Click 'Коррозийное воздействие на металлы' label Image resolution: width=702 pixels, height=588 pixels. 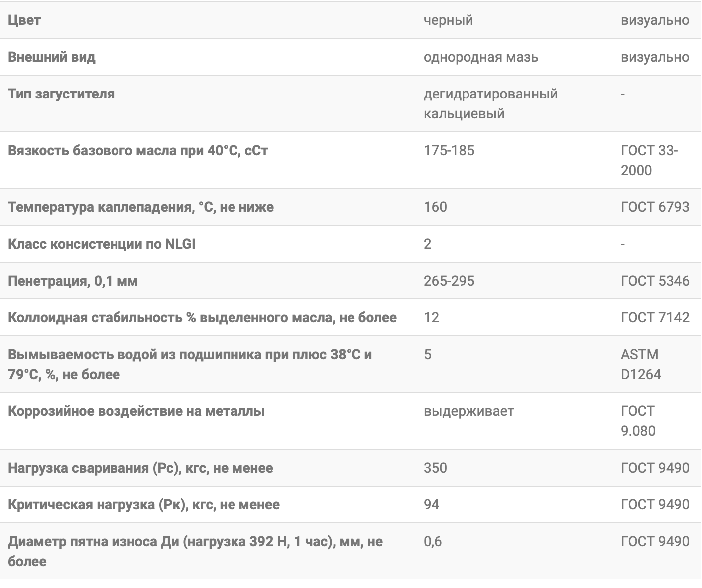click(136, 411)
